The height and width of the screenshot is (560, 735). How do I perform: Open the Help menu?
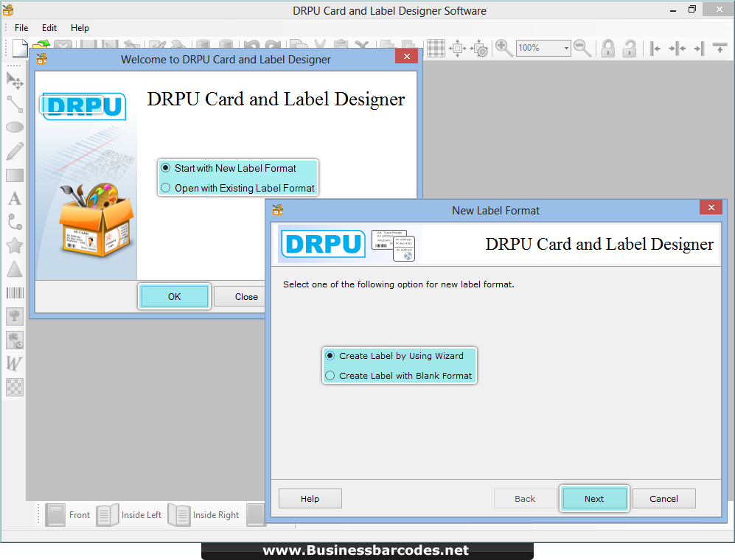[80, 28]
